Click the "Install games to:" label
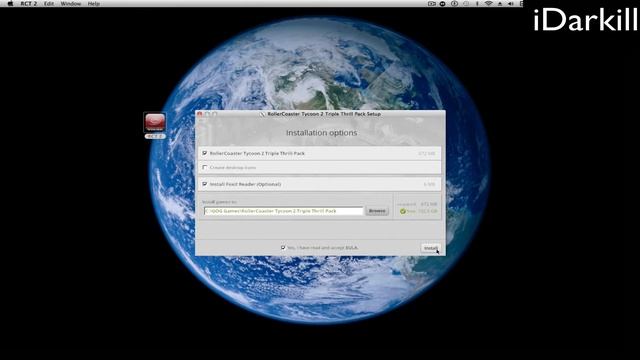The image size is (640, 360). pyautogui.click(x=219, y=202)
